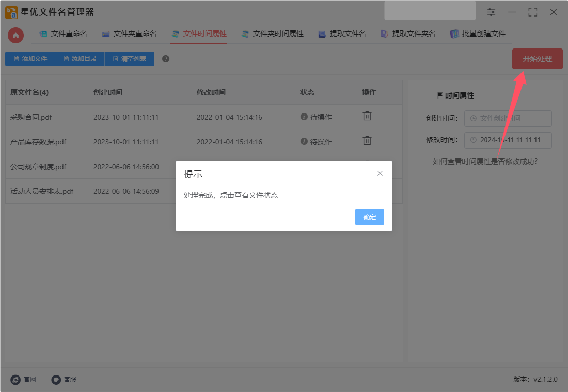Viewport: 568px width, 392px height.
Task: Delete the 采购合同.pdf row via trash icon
Action: (x=367, y=116)
